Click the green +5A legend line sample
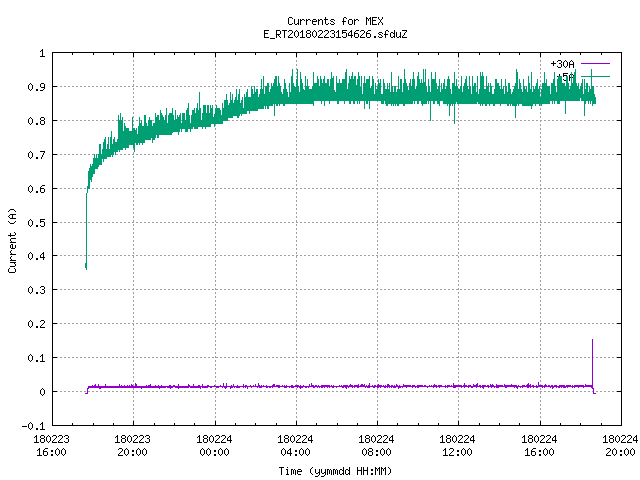 [595, 76]
